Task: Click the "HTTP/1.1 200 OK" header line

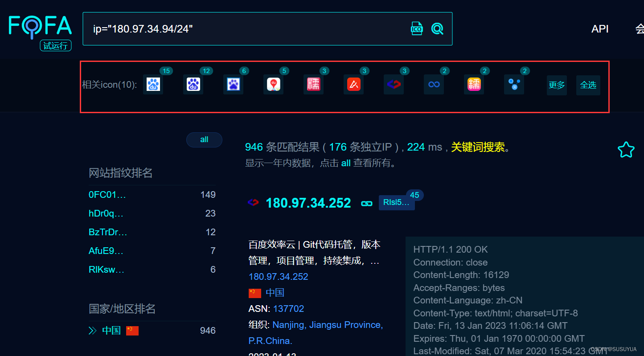Action: point(451,250)
